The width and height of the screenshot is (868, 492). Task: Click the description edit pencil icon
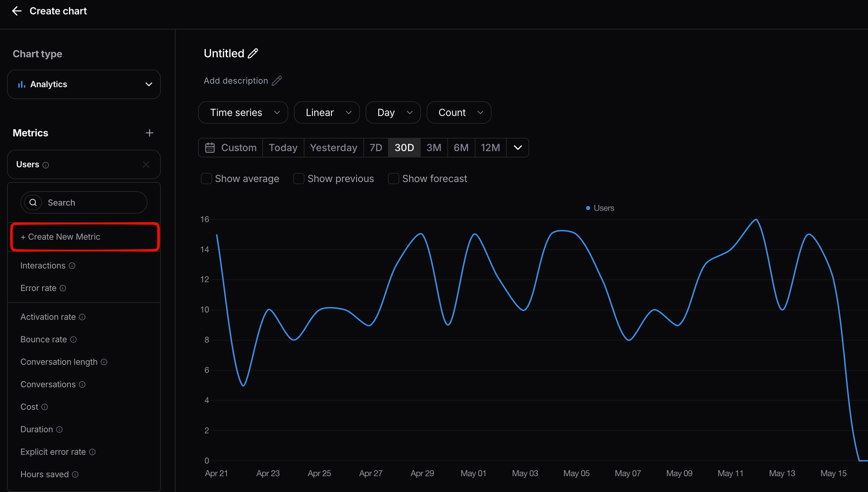277,80
